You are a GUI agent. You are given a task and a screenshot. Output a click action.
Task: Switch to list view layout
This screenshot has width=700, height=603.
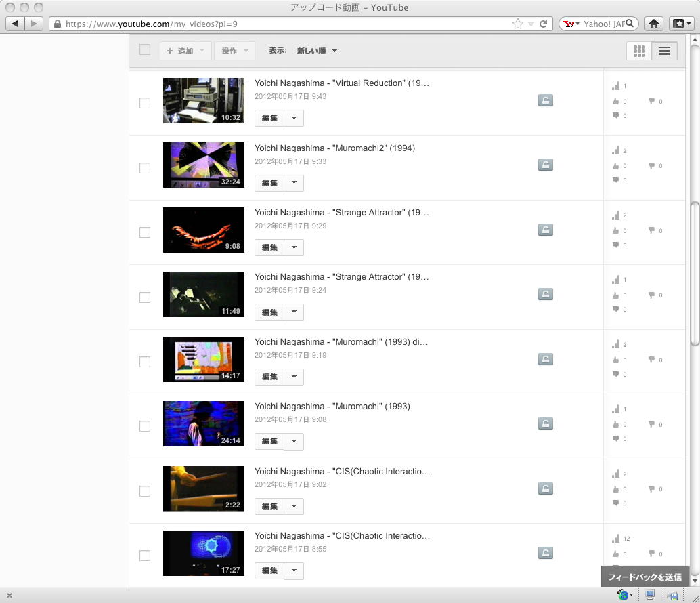click(x=664, y=51)
